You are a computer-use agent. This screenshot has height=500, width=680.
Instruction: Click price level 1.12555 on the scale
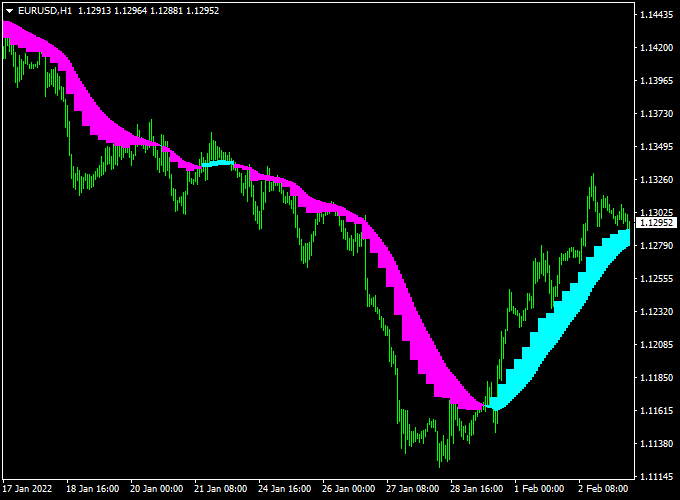tap(657, 279)
